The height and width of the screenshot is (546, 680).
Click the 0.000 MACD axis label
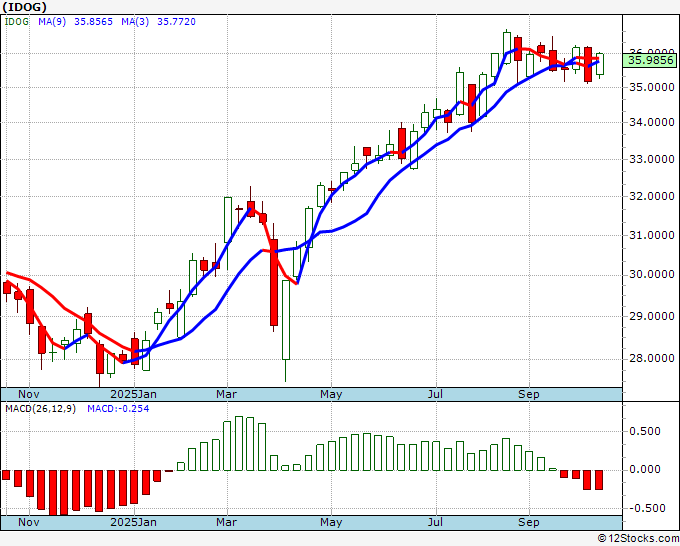[x=644, y=469]
